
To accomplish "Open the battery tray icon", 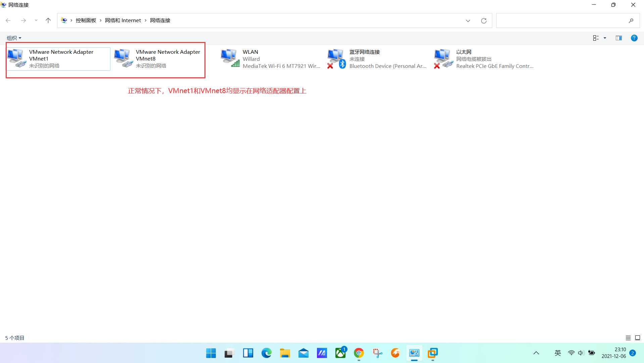I will pyautogui.click(x=592, y=353).
